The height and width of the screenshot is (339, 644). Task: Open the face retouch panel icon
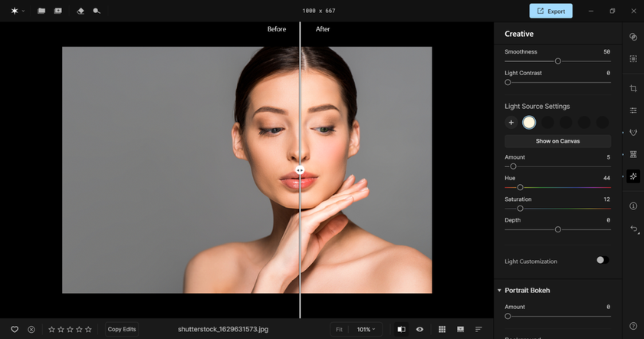coord(633,133)
